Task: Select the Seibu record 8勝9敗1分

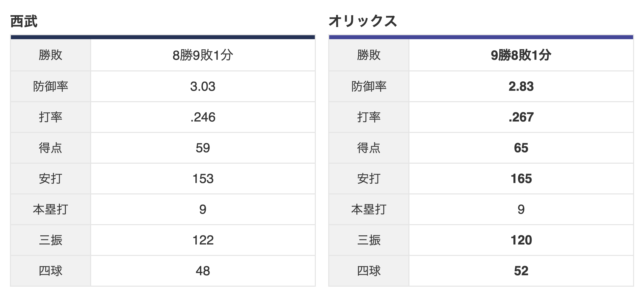Action: (203, 55)
